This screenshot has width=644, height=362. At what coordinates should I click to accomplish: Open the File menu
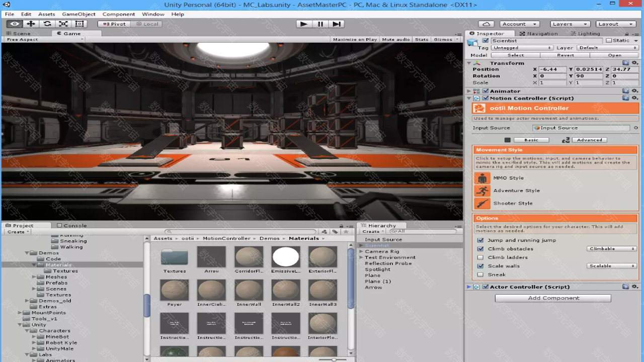[10, 14]
